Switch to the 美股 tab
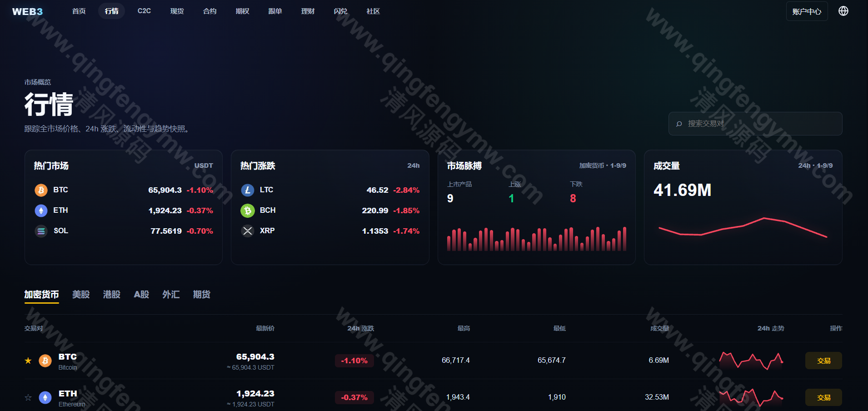 tap(81, 295)
